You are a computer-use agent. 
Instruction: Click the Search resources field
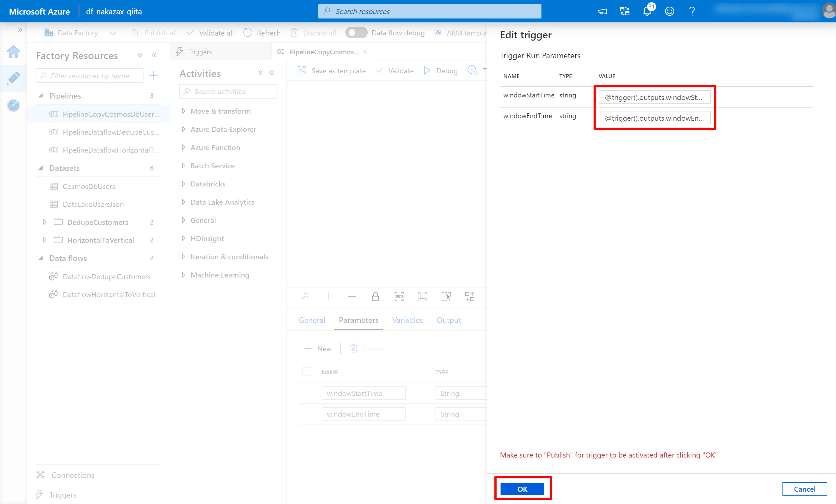point(430,11)
